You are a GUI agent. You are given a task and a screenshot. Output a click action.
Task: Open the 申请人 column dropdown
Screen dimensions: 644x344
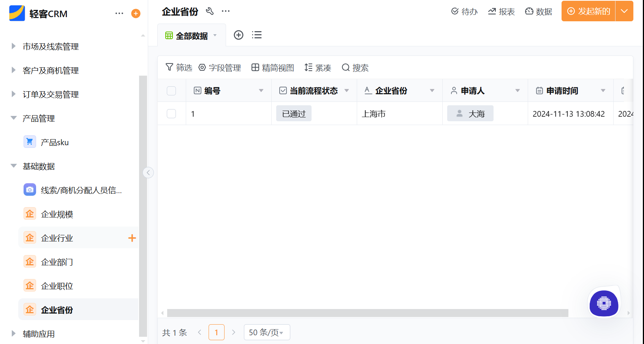coord(517,90)
